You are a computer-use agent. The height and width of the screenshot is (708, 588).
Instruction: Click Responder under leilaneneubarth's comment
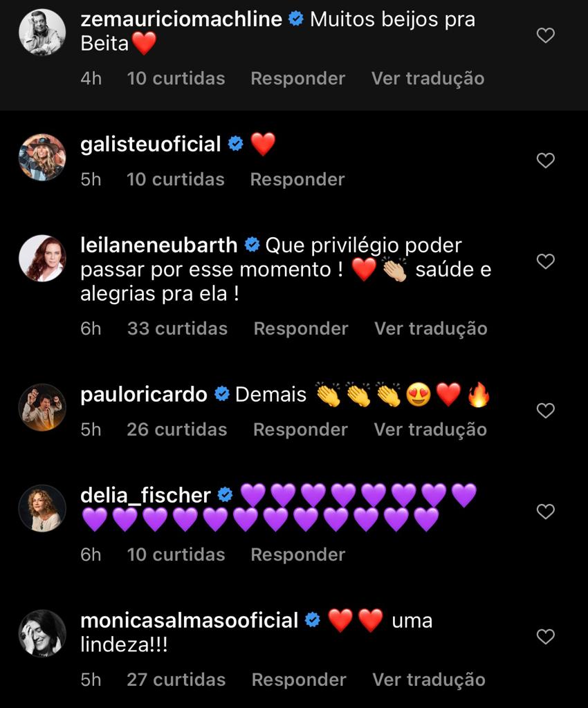click(x=300, y=328)
